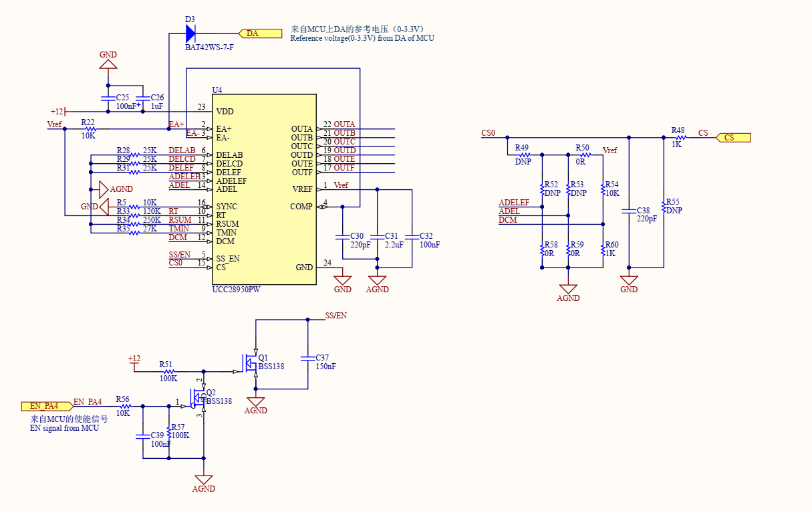
Task: Select the 'SS_EN' pin name on U4
Action: [228, 259]
